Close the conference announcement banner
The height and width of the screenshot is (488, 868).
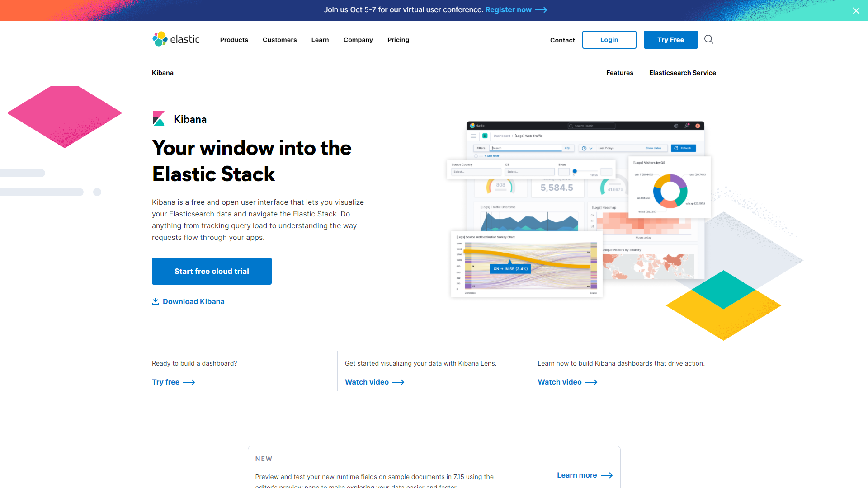click(856, 11)
